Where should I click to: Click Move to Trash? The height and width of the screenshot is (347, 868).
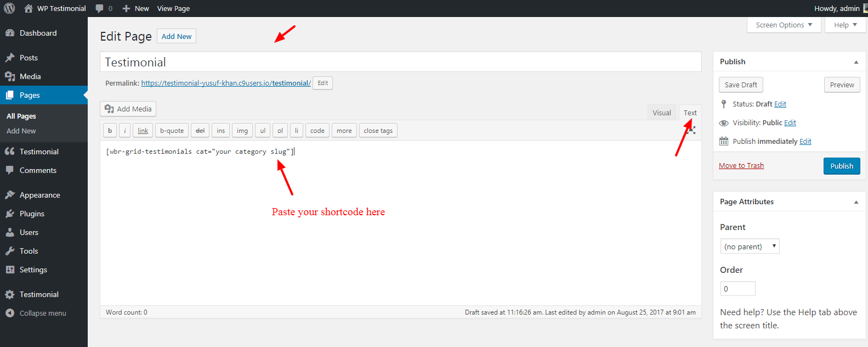(x=741, y=165)
